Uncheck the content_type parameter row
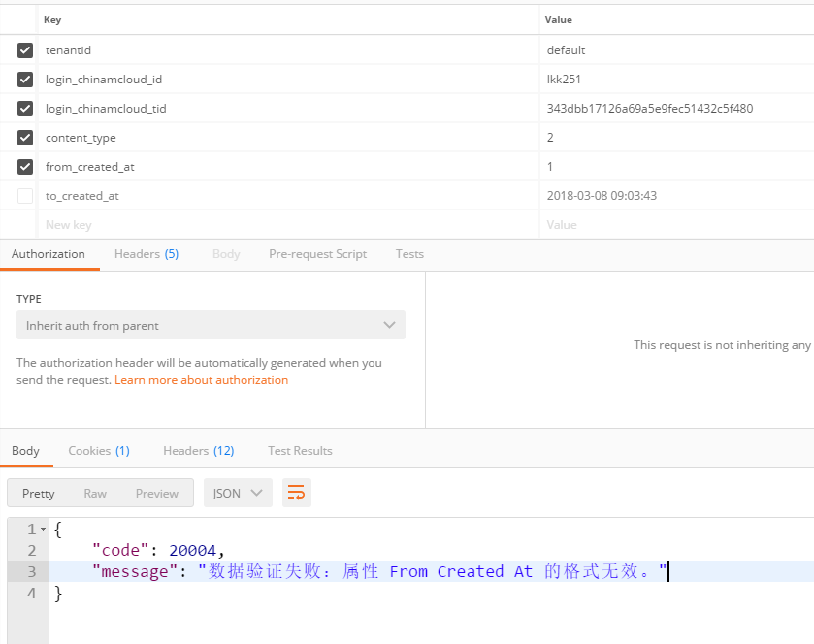The width and height of the screenshot is (814, 644). [25, 138]
